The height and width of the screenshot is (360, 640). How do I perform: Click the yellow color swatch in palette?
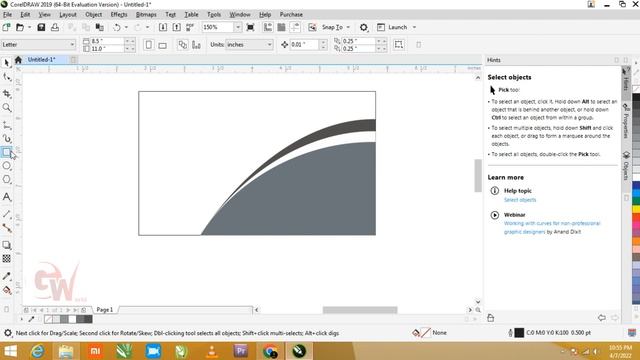(636, 209)
